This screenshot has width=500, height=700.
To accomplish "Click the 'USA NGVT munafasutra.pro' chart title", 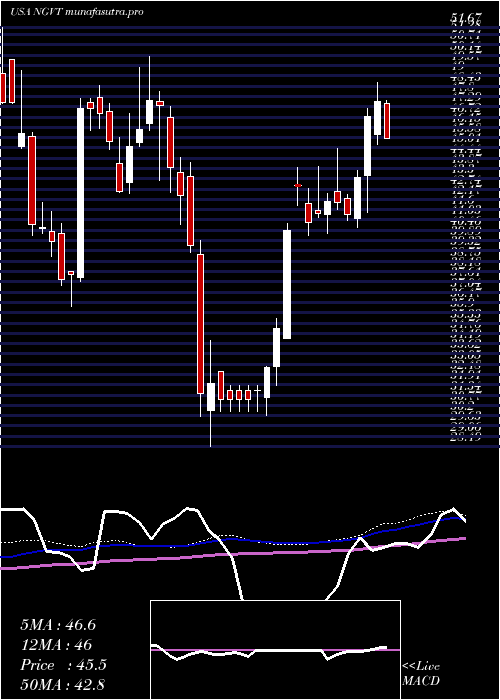I will [76, 12].
